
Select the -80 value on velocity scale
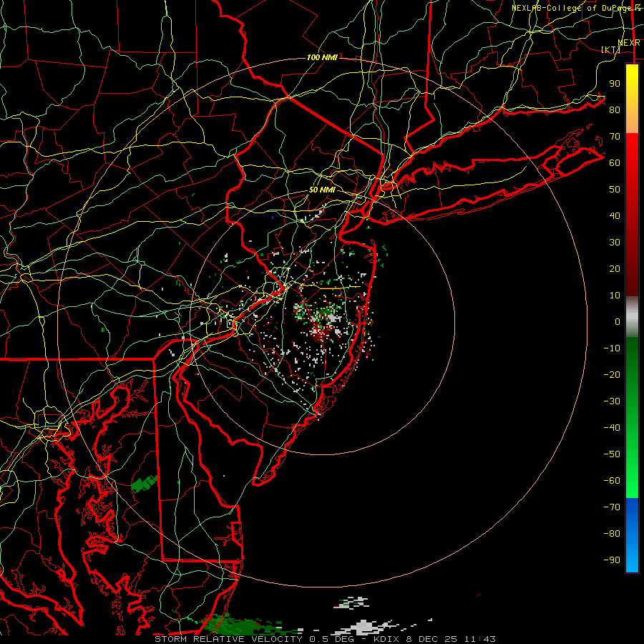612,534
